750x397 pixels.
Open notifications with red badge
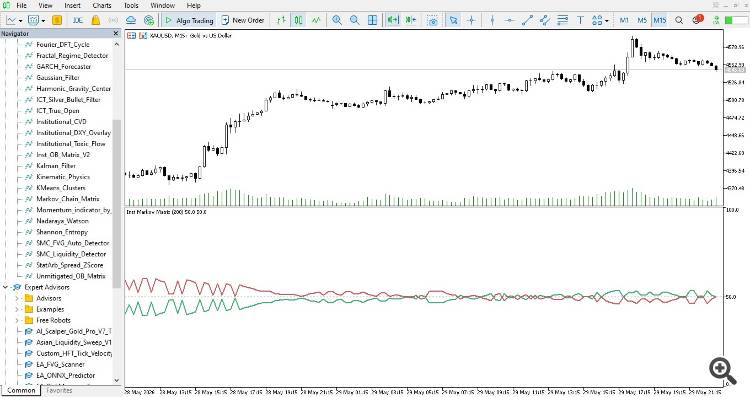point(698,20)
